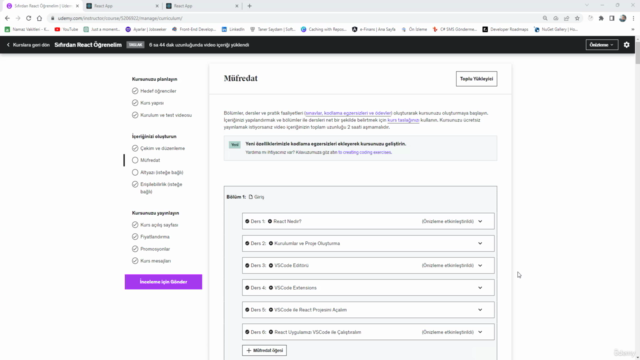The width and height of the screenshot is (640, 360).
Task: Click the Chrome profile avatar
Action: (622, 18)
